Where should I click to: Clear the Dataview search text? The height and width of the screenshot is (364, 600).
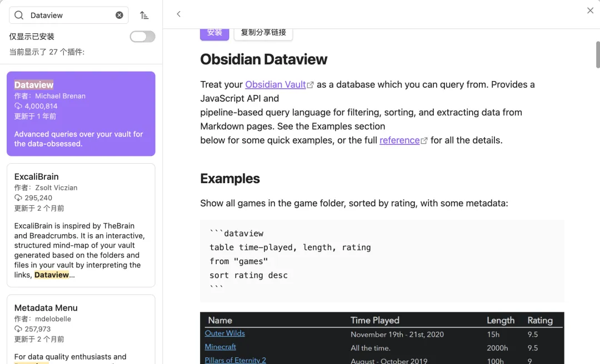119,16
